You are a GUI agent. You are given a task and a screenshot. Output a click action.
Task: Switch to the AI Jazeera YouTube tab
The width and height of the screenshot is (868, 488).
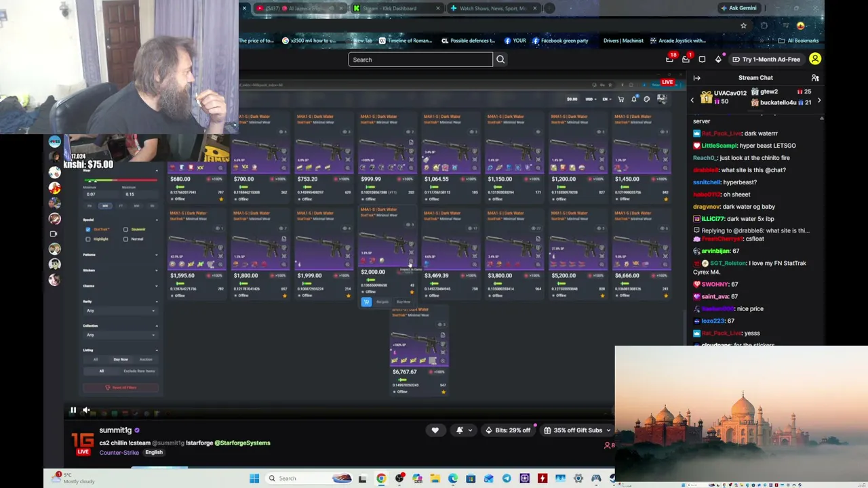pos(298,8)
